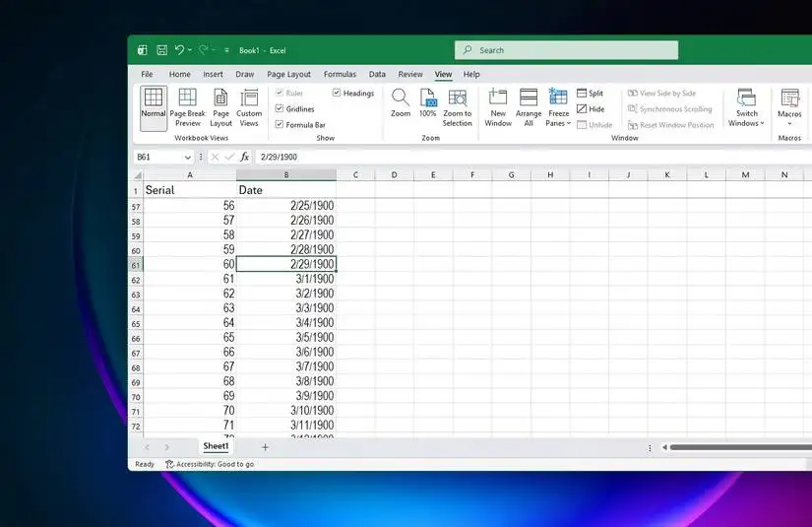Add a new sheet with plus icon
The height and width of the screenshot is (527, 812).
coord(265,447)
